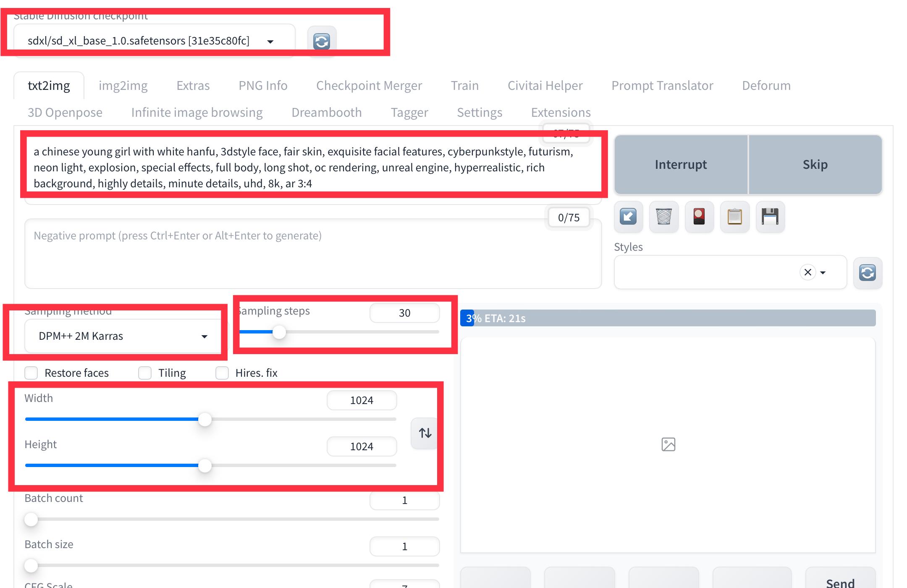
Task: Click the Sampling steps slider handle
Action: [x=279, y=332]
